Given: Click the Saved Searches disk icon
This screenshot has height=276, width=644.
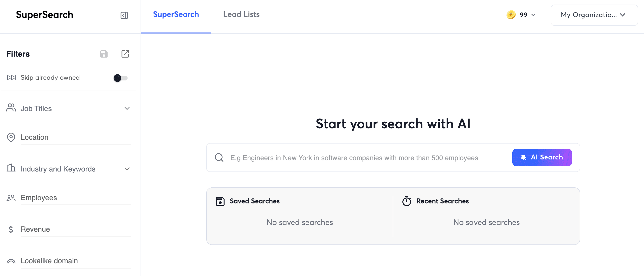Looking at the screenshot, I should click(x=220, y=201).
